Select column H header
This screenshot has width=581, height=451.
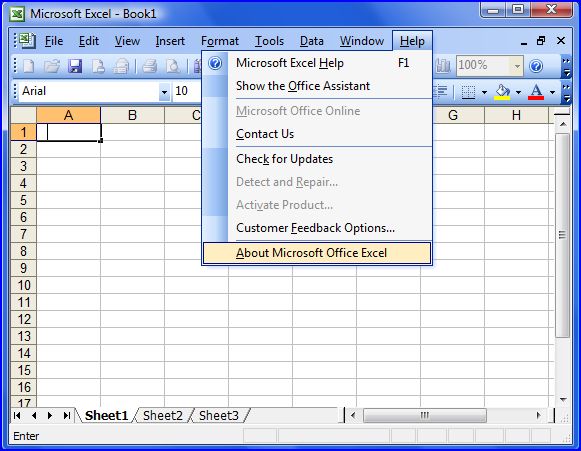pos(517,115)
